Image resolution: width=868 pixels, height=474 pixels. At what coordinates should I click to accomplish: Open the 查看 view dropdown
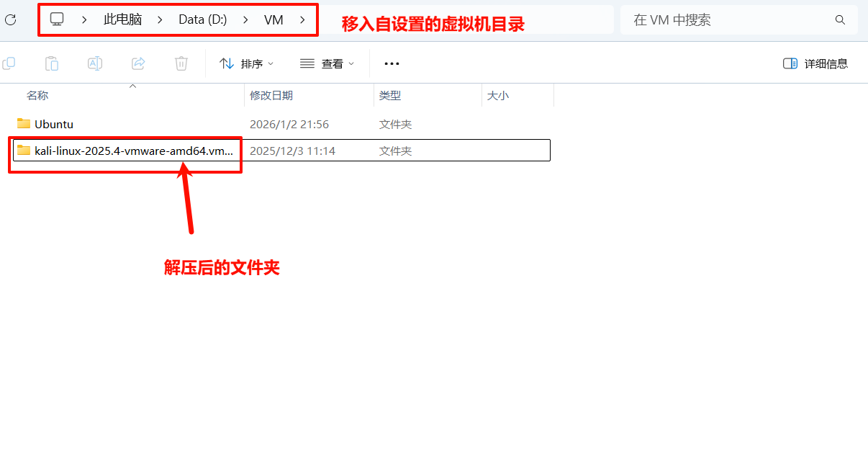coord(327,63)
